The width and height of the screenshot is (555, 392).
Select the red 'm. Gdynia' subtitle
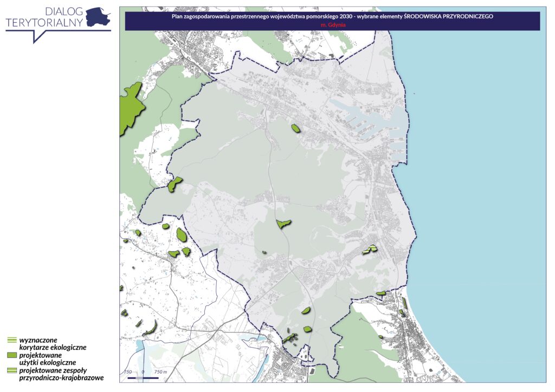pyautogui.click(x=332, y=25)
